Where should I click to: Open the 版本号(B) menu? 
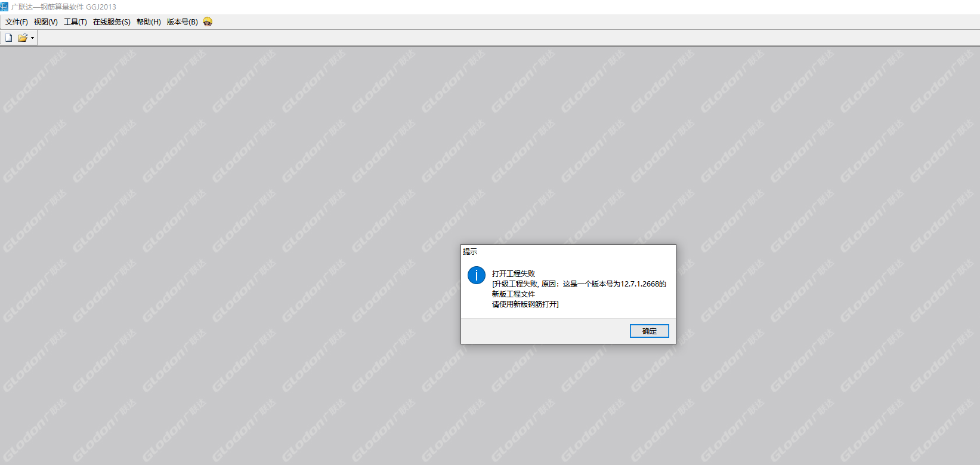pos(183,22)
